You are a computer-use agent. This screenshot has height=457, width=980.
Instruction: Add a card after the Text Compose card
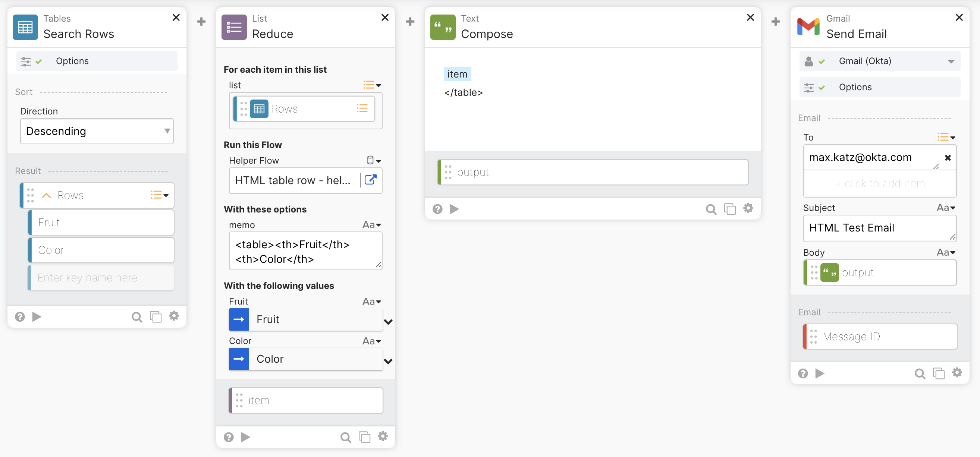775,22
